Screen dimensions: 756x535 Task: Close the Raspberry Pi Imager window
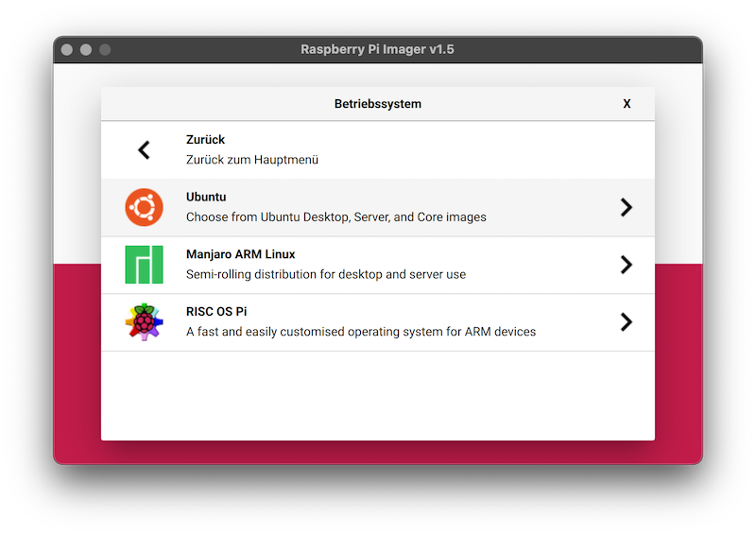[67, 50]
